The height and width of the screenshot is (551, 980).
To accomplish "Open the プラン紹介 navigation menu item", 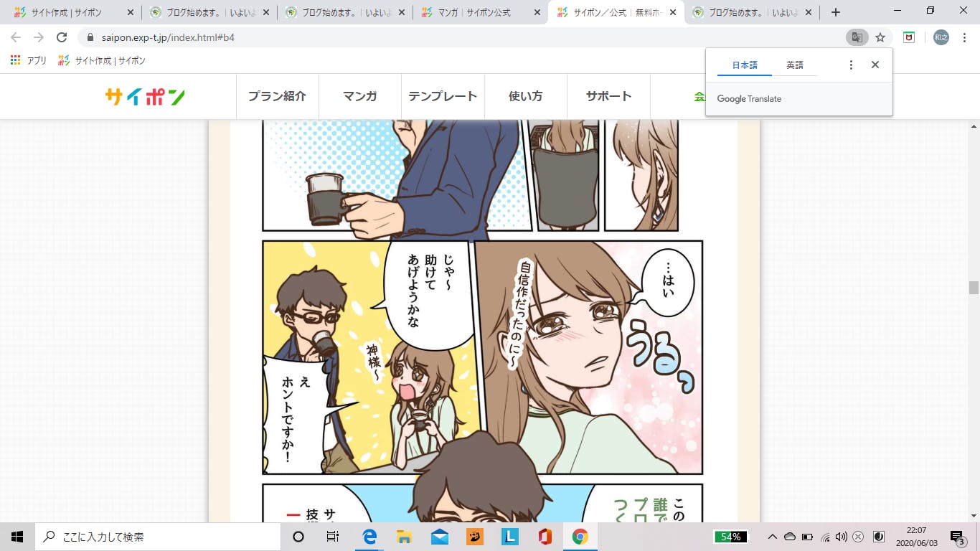I will pos(277,96).
